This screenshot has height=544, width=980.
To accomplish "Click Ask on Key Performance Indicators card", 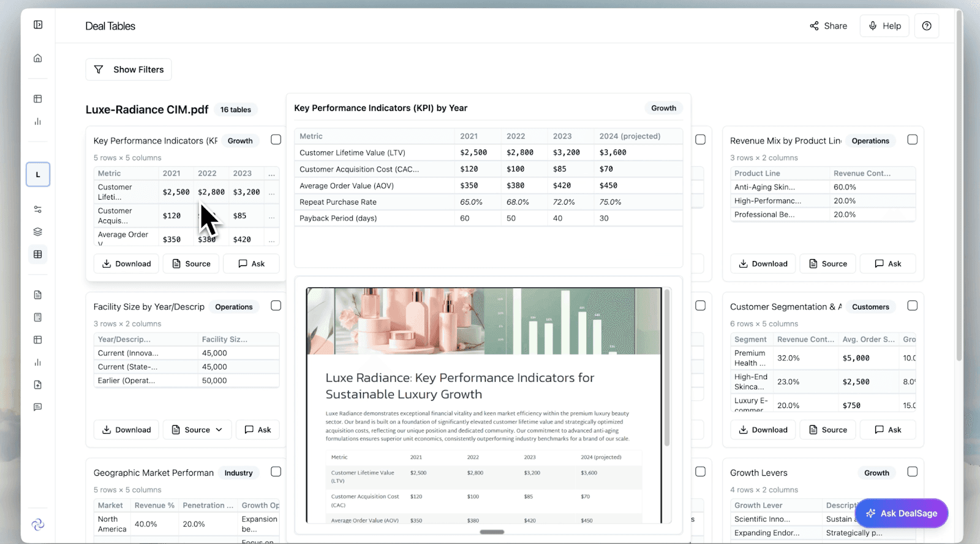I will [x=252, y=263].
